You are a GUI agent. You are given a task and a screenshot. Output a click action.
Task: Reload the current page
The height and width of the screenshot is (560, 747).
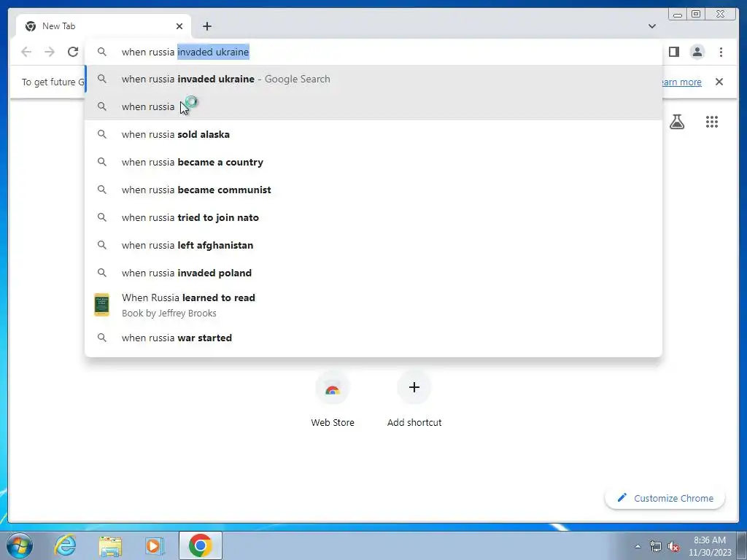pos(73,52)
